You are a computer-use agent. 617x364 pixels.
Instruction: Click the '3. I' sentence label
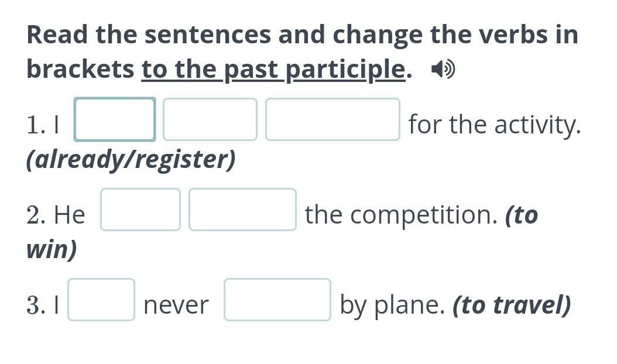pos(43,305)
